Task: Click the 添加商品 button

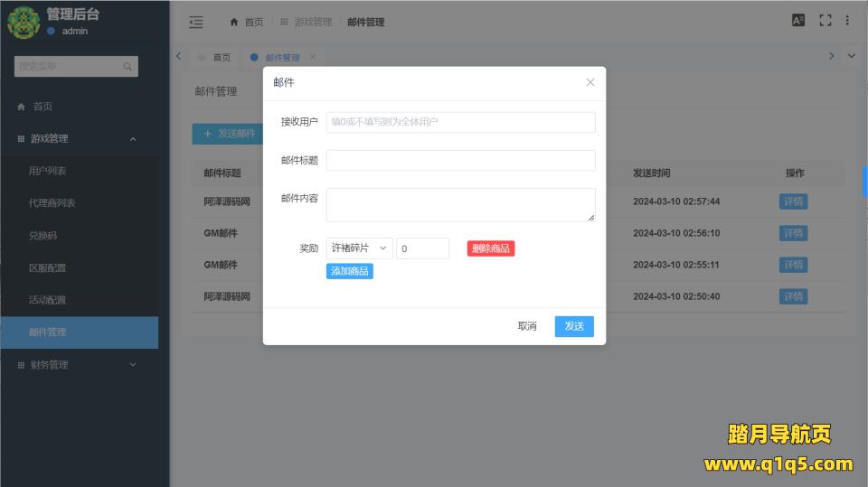Action: click(350, 271)
